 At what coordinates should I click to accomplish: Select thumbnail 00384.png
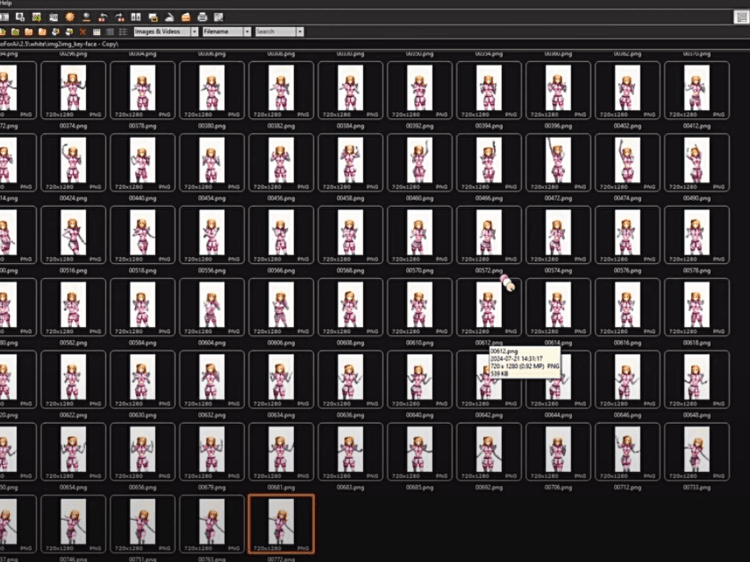point(351,90)
